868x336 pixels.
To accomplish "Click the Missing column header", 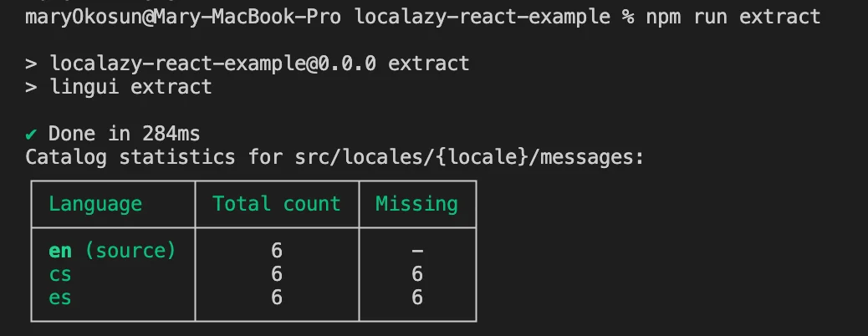I will [416, 204].
